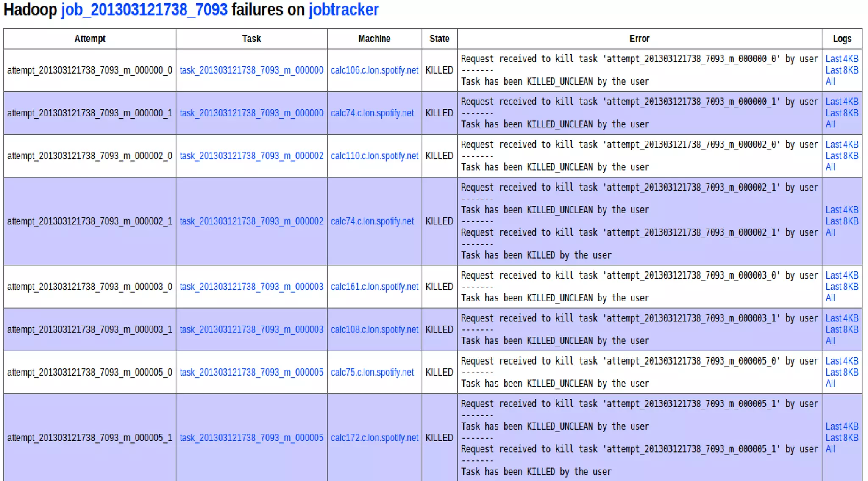
Task: Open task_201303121738_7093_m_000000 in the first row
Action: [x=251, y=70]
